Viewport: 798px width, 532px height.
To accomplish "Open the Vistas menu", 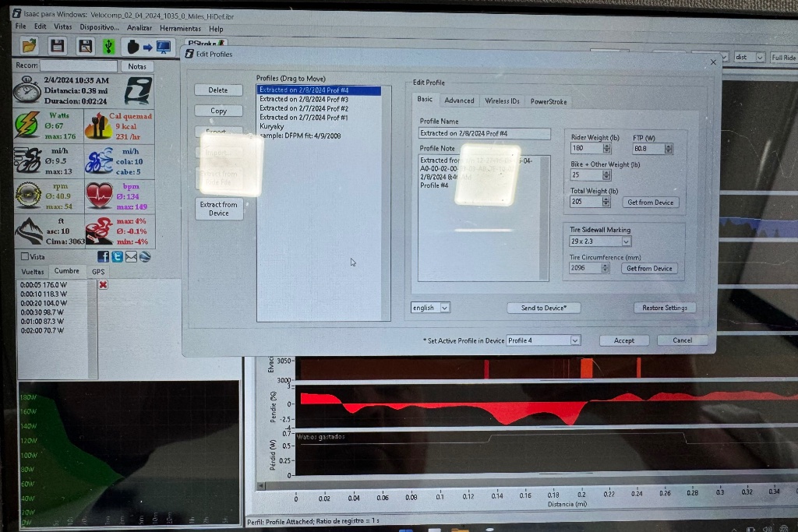I will 62,27.
